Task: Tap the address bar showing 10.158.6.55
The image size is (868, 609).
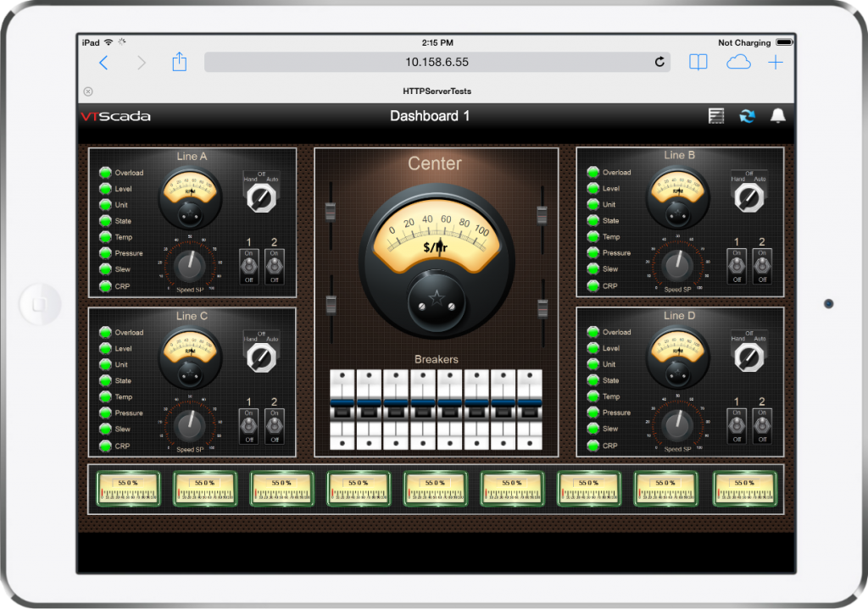Action: pos(437,63)
